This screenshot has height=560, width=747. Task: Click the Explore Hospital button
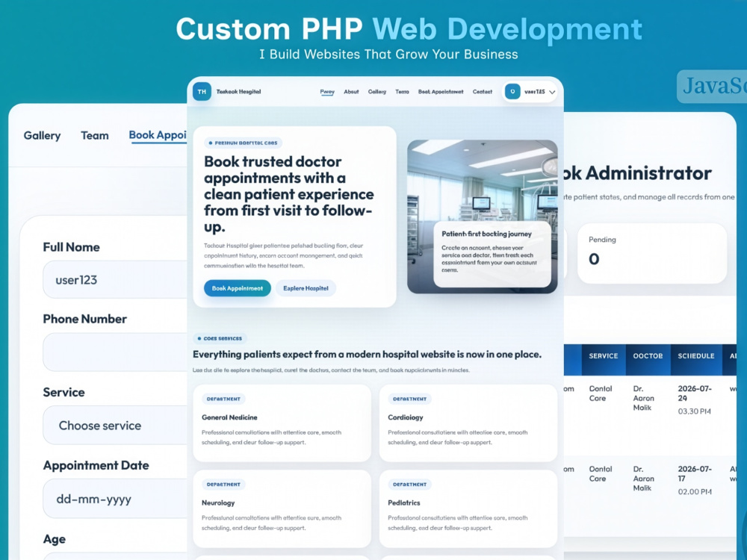click(306, 288)
